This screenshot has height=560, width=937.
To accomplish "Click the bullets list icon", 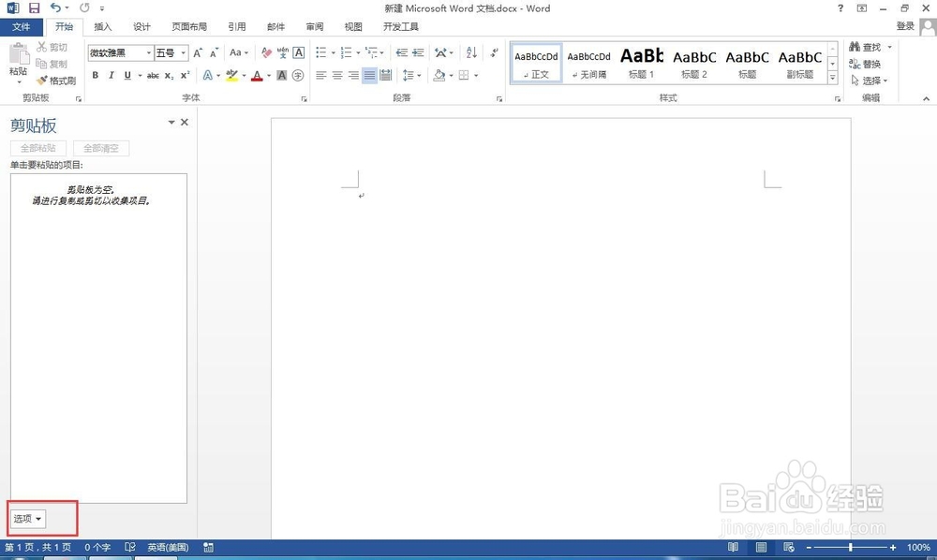I will click(x=321, y=53).
